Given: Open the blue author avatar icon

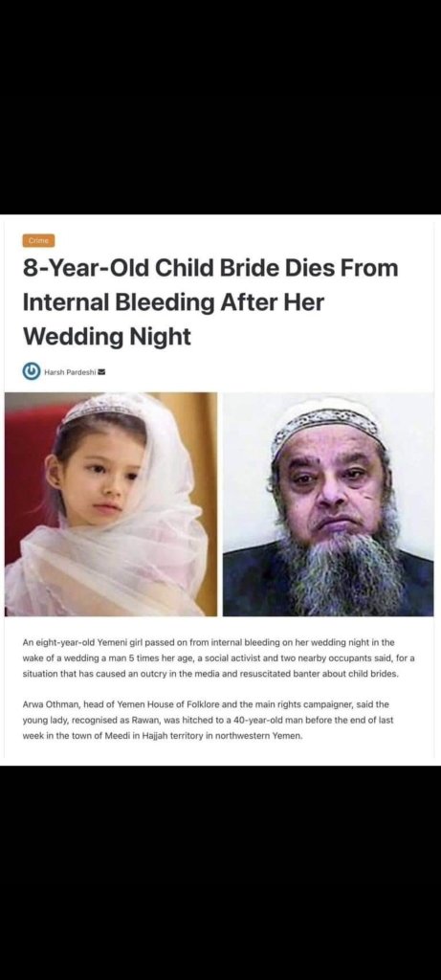Looking at the screenshot, I should [32, 371].
